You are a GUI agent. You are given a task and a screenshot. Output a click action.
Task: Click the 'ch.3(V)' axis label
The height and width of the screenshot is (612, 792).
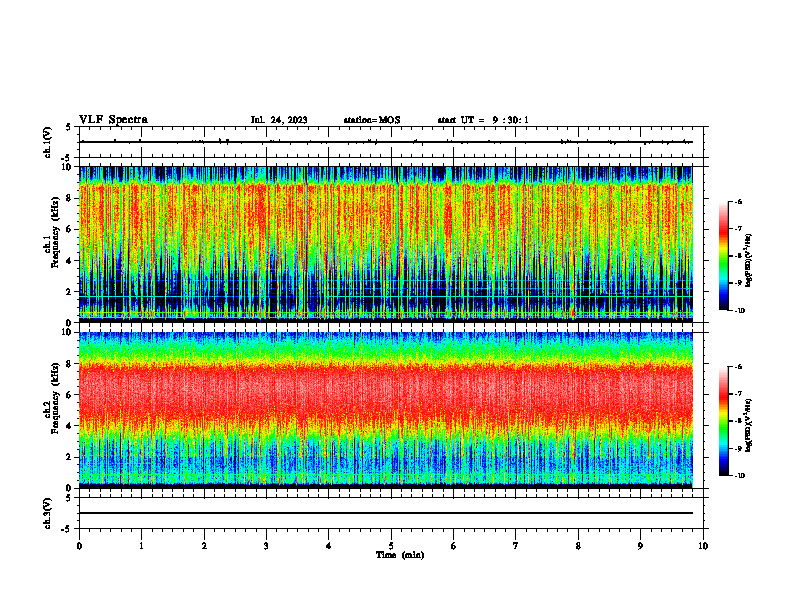point(48,513)
